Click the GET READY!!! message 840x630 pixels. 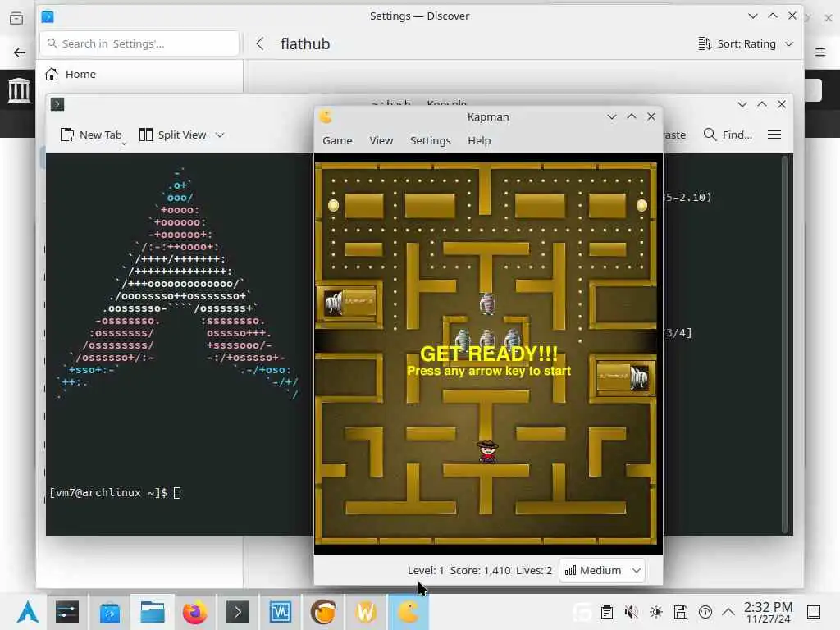[489, 354]
